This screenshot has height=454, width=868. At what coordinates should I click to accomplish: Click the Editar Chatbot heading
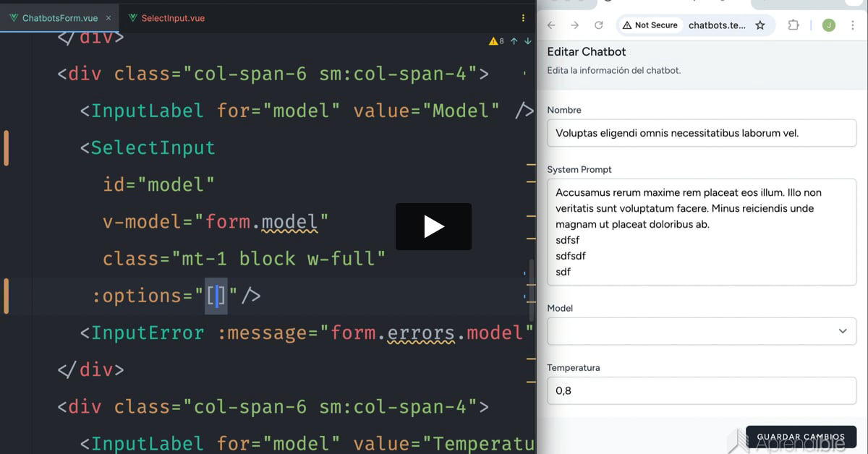pyautogui.click(x=587, y=52)
